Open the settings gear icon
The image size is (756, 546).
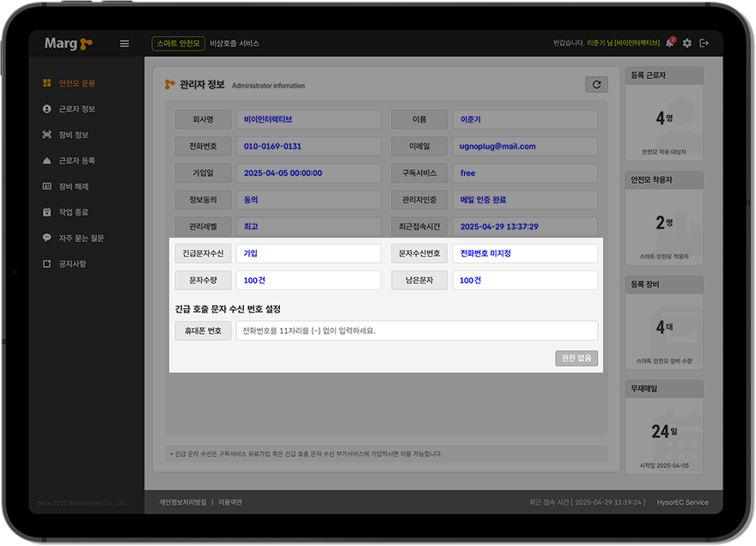click(x=687, y=44)
